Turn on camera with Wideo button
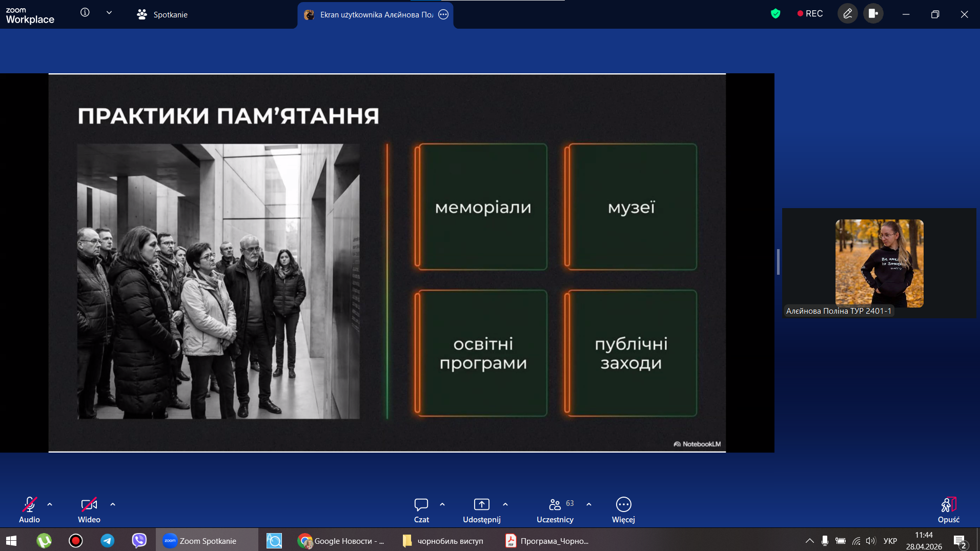Image resolution: width=980 pixels, height=551 pixels. (89, 505)
